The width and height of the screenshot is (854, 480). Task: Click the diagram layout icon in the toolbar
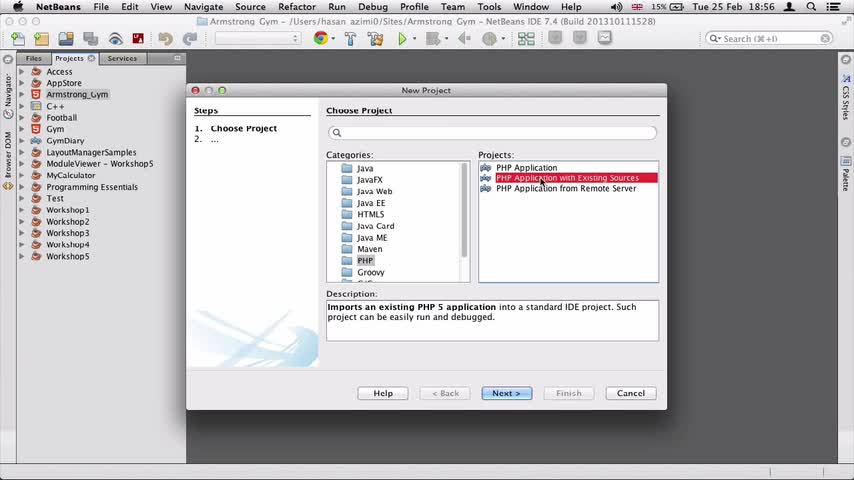click(526, 39)
